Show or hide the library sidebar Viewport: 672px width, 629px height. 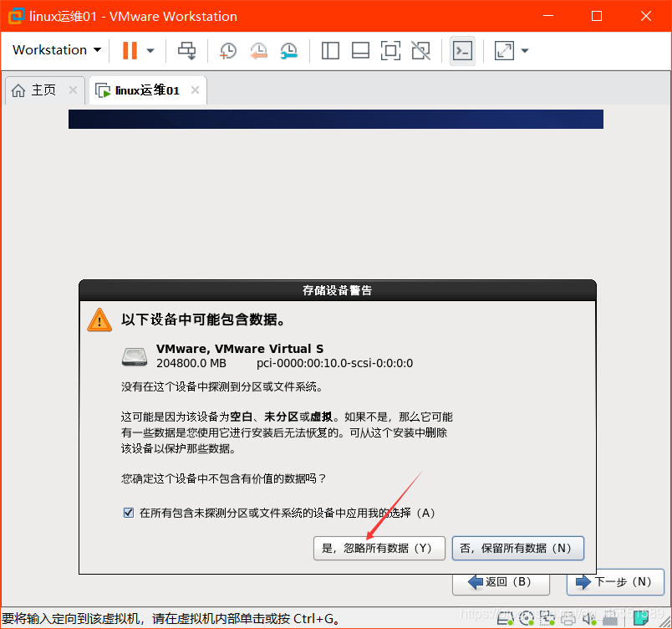coord(330,50)
